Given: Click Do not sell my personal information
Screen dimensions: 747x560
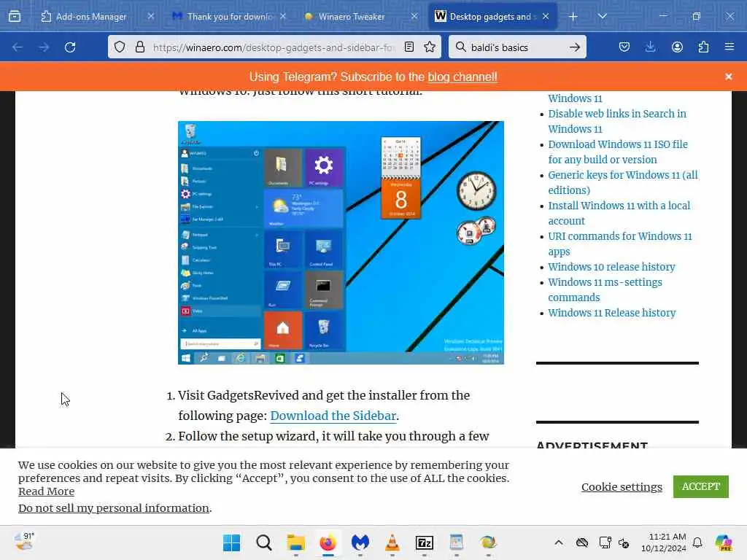Looking at the screenshot, I should [113, 508].
